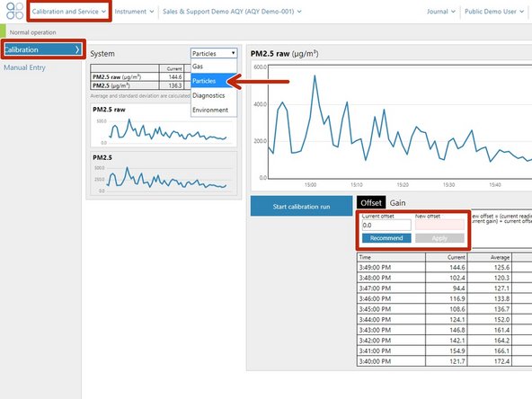Click the Current column header in readings table

click(x=447, y=258)
